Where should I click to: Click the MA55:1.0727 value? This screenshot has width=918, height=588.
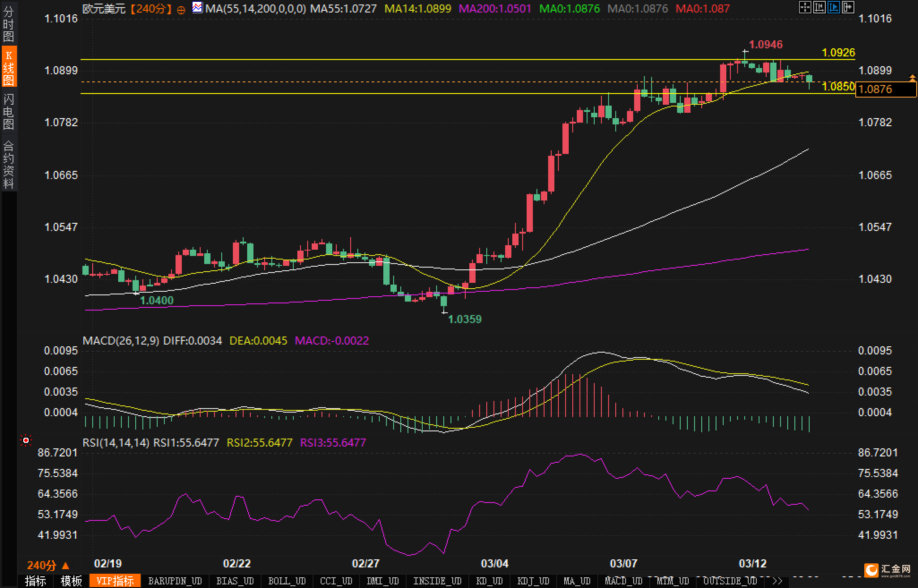click(343, 9)
